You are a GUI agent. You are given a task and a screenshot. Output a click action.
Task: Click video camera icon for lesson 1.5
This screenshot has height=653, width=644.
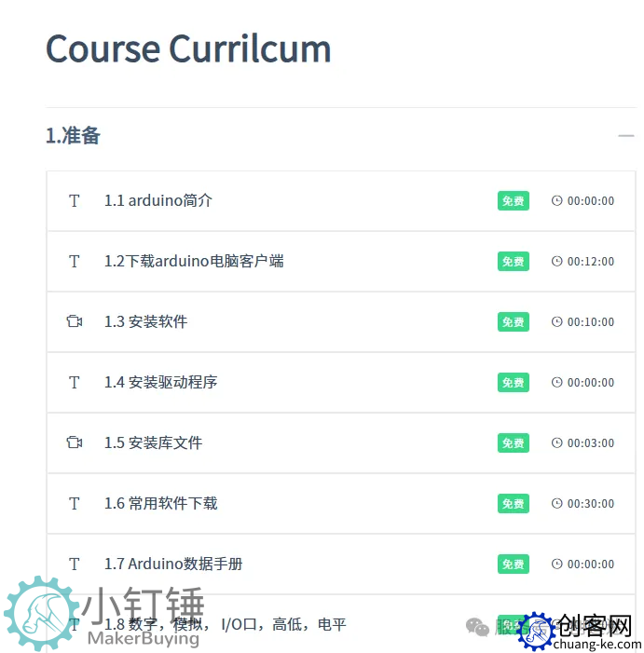pyautogui.click(x=75, y=442)
